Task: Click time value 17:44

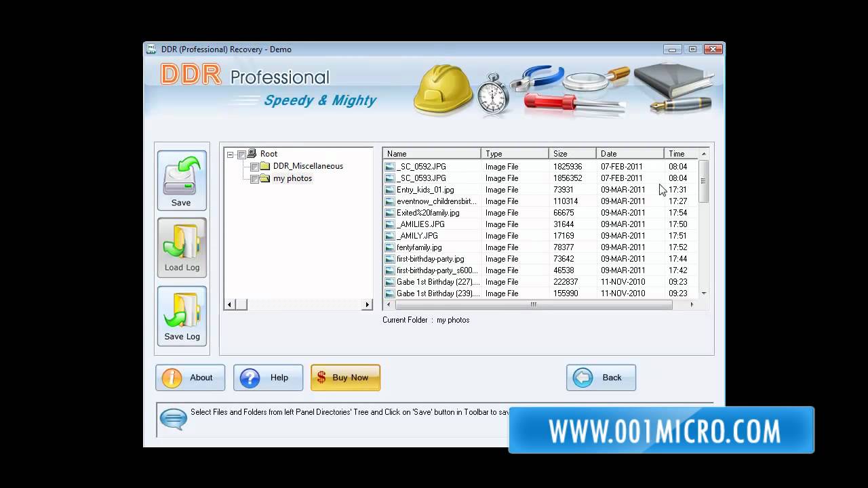Action: coord(677,259)
